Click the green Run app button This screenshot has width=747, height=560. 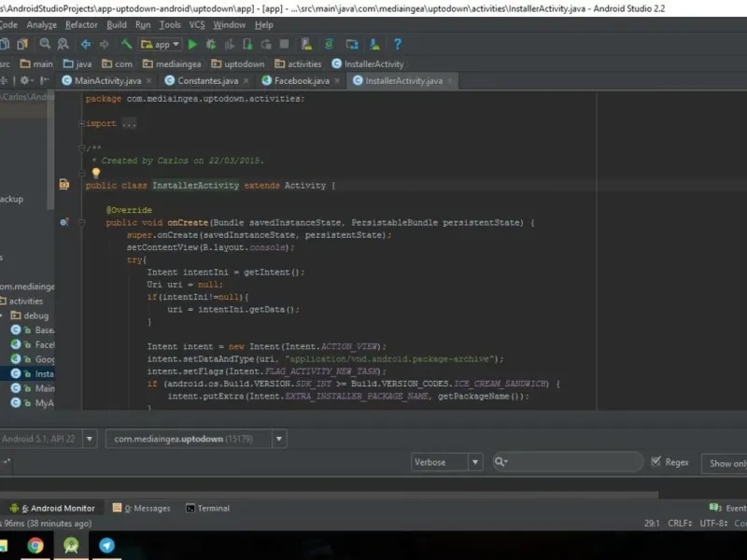tap(192, 44)
